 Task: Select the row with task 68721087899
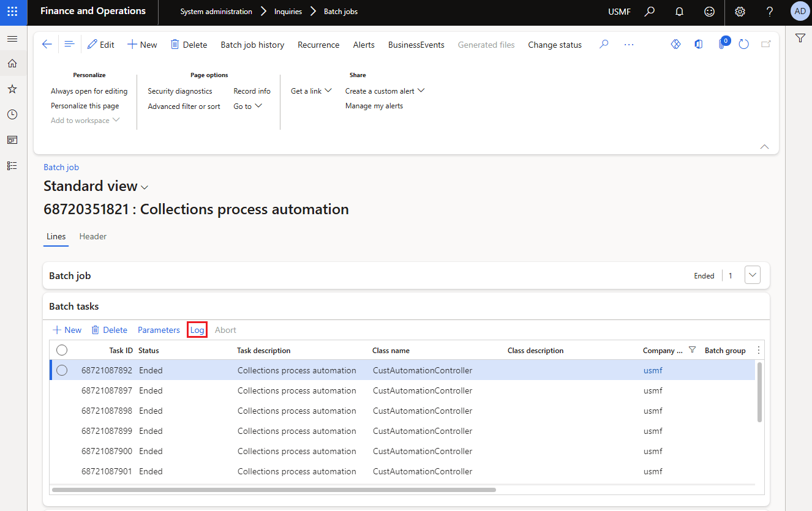coord(402,431)
